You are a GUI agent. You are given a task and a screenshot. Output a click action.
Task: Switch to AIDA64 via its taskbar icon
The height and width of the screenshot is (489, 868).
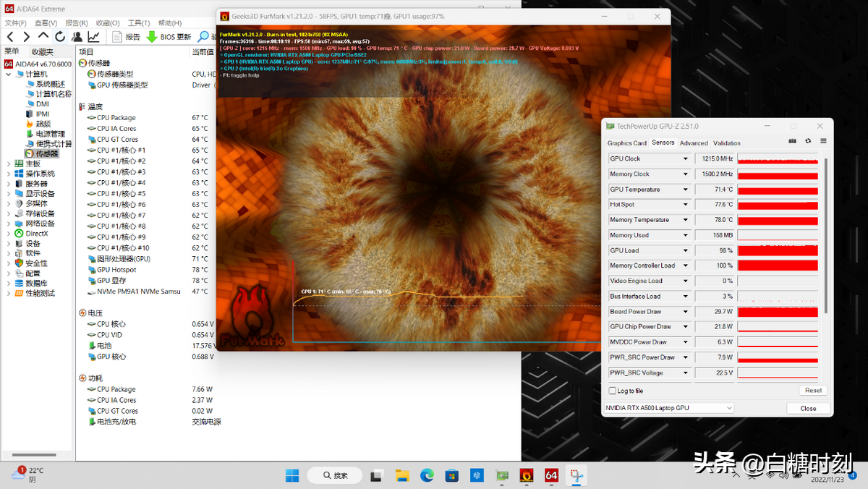(551, 475)
